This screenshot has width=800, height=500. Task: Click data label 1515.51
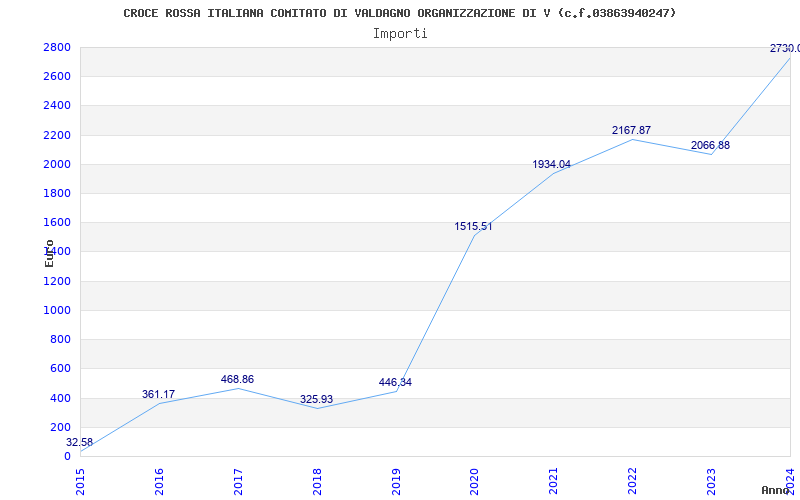tap(474, 227)
